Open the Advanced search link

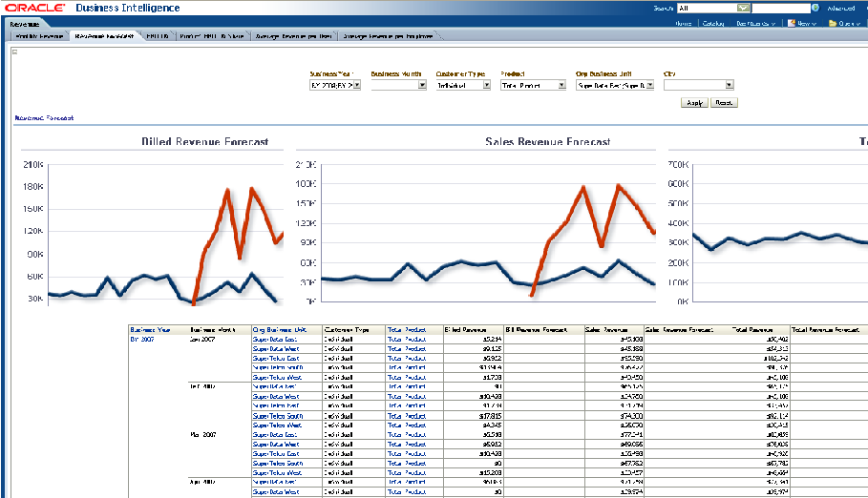click(x=841, y=9)
